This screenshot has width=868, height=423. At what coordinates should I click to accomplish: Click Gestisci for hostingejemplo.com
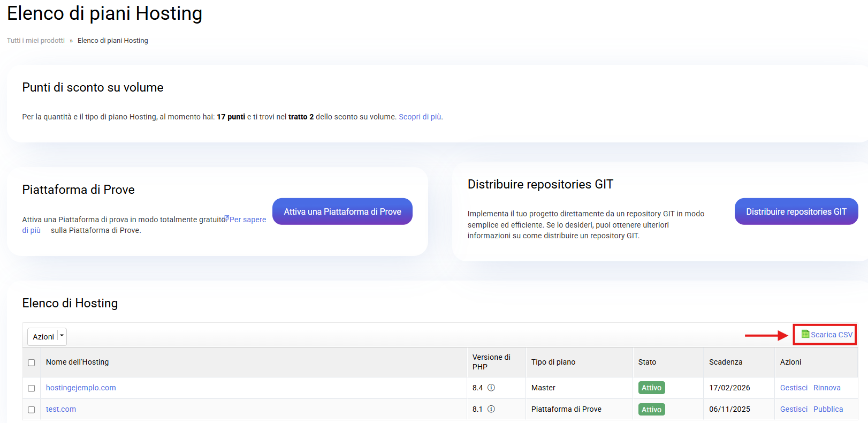793,388
